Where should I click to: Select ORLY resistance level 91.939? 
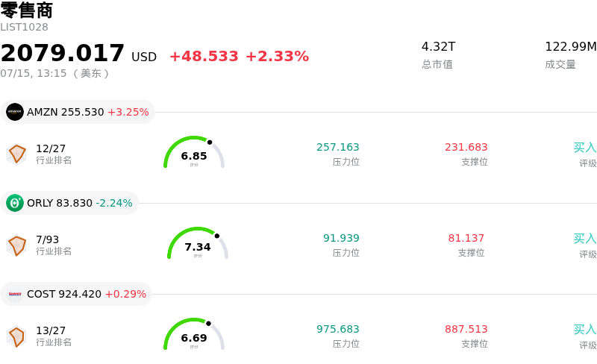pos(341,238)
